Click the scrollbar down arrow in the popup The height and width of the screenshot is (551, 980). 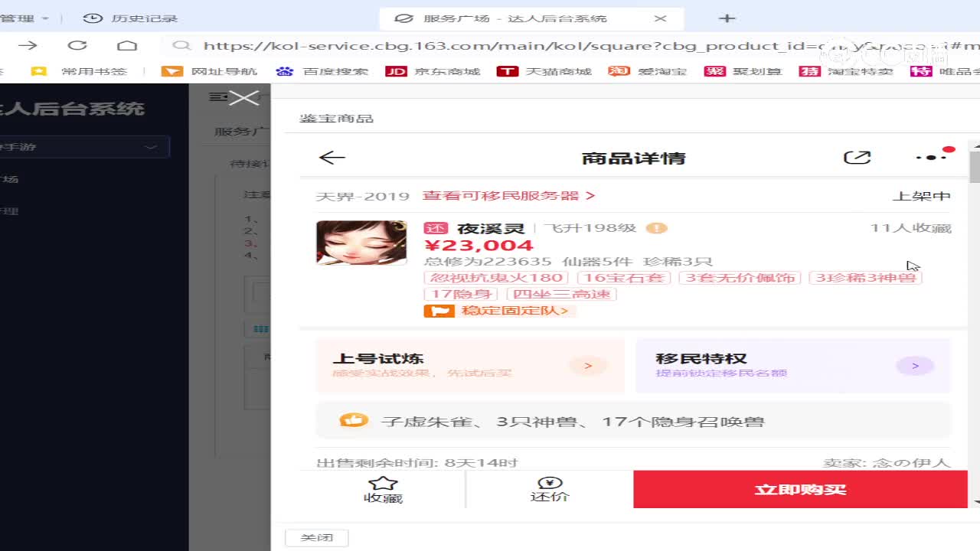[x=975, y=502]
